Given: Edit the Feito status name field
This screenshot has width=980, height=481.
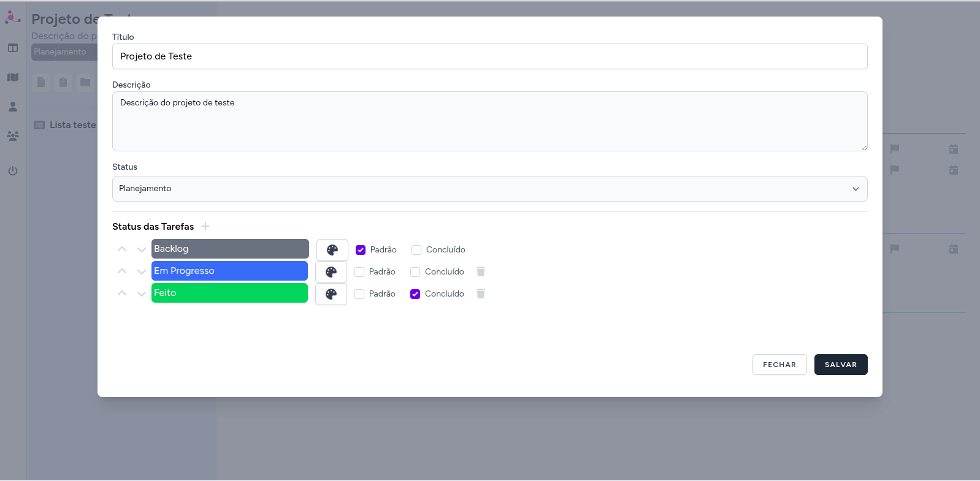Looking at the screenshot, I should (229, 293).
